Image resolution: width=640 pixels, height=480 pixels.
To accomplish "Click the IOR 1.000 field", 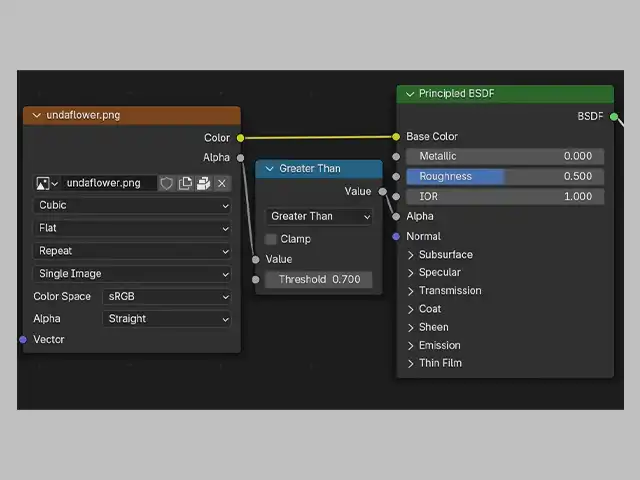I will (x=505, y=197).
